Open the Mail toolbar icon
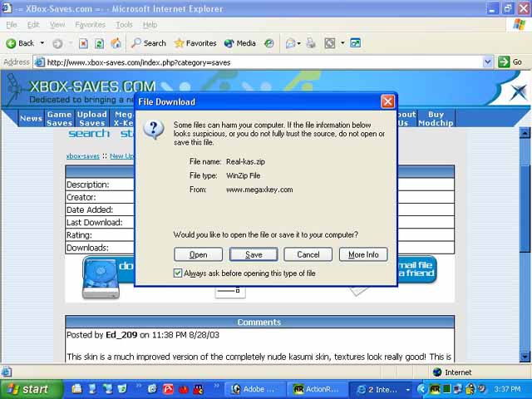532x399 pixels. pos(290,43)
